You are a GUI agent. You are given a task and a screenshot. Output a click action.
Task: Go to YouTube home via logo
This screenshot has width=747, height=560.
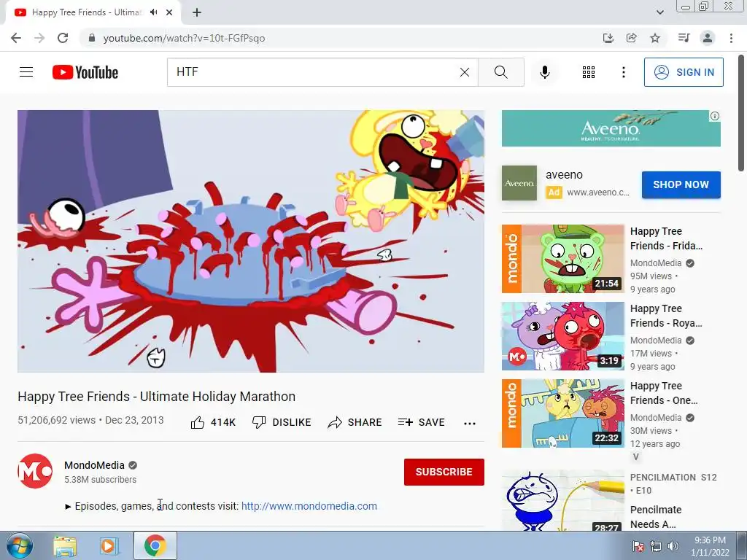[x=85, y=72]
